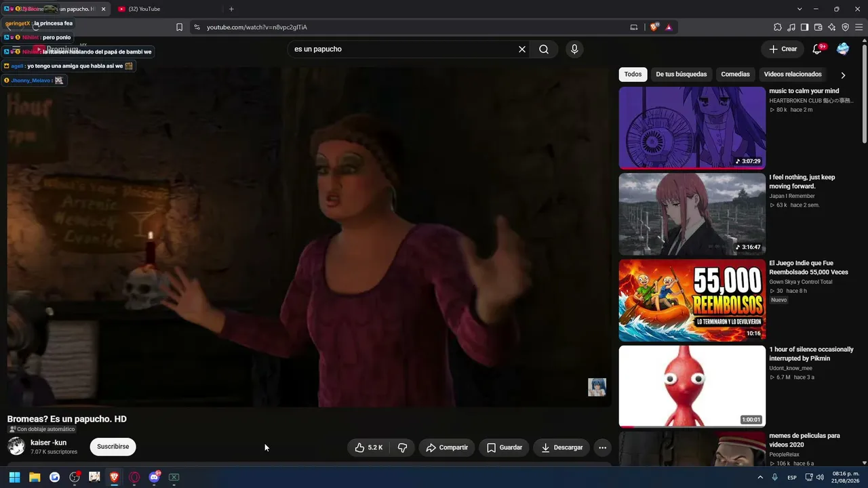The width and height of the screenshot is (868, 488).
Task: Select the Comedias filter chip
Action: point(735,75)
